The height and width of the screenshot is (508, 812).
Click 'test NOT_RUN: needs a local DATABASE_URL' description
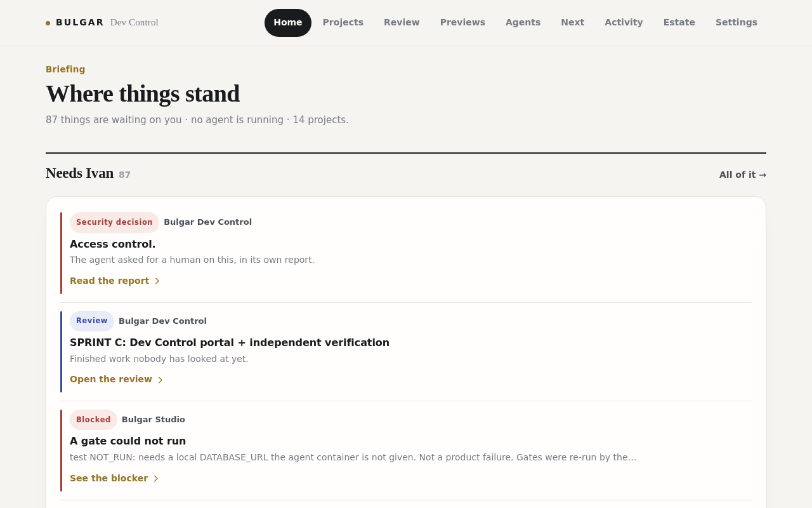353,457
